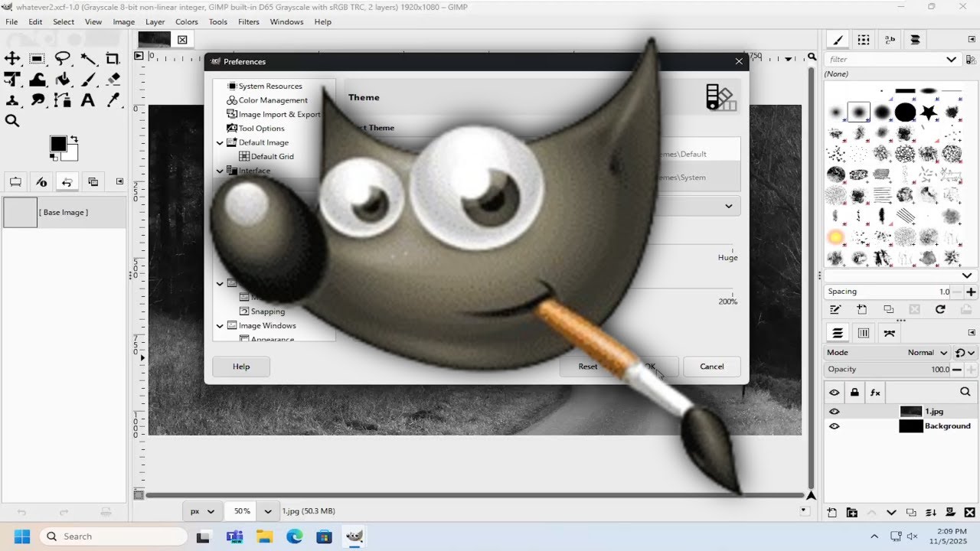The image size is (980, 551).
Task: Duplicate the selected brush
Action: (888, 310)
